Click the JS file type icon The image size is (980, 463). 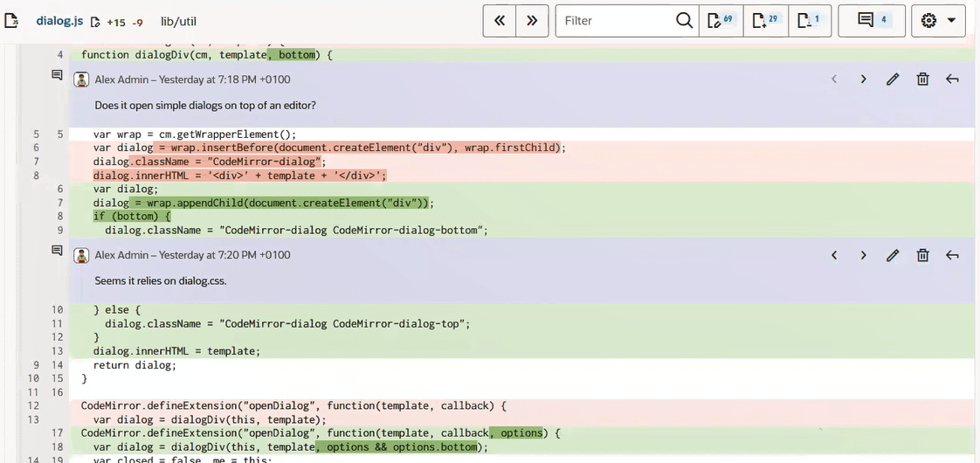[12, 21]
